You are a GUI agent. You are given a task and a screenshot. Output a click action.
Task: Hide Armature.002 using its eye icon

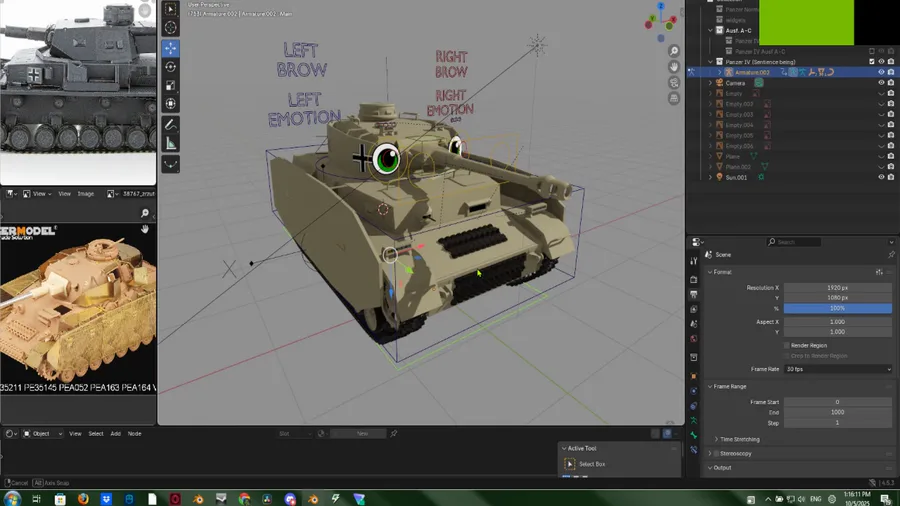point(881,72)
